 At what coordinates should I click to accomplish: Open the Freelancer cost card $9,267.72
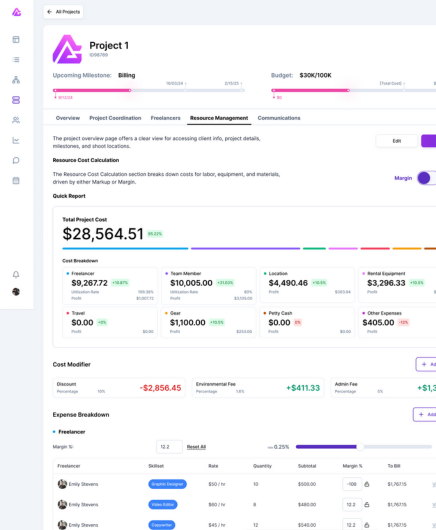[110, 286]
